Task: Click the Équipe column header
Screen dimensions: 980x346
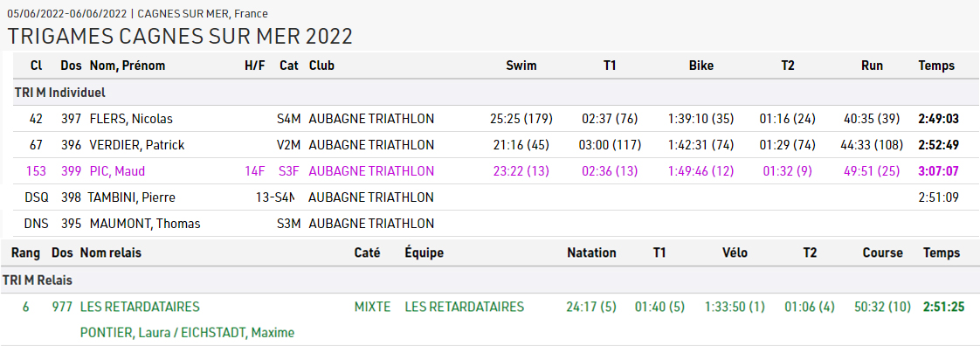Action: pos(424,253)
